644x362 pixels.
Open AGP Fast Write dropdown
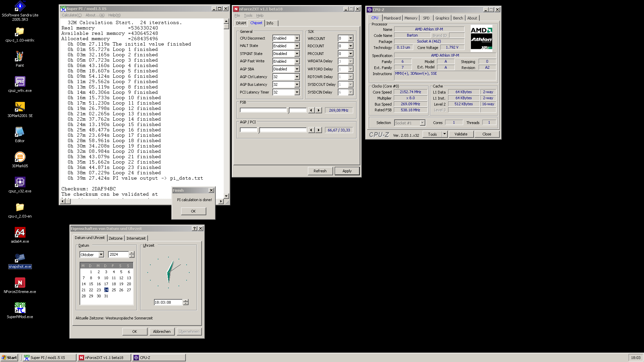click(297, 61)
